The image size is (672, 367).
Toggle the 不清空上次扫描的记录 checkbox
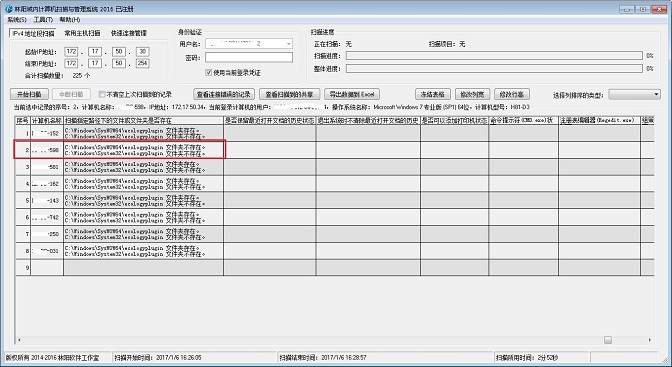point(102,94)
